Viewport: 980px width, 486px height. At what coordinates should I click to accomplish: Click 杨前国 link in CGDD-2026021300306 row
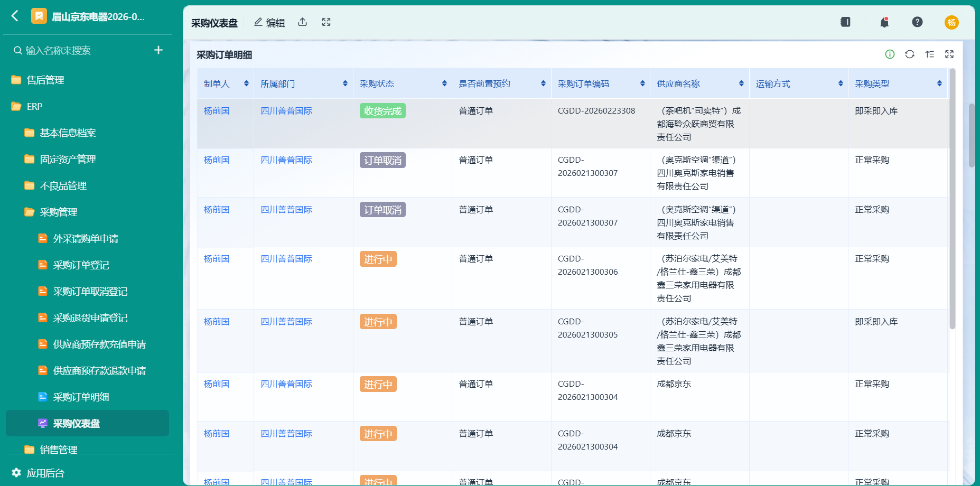[217, 259]
